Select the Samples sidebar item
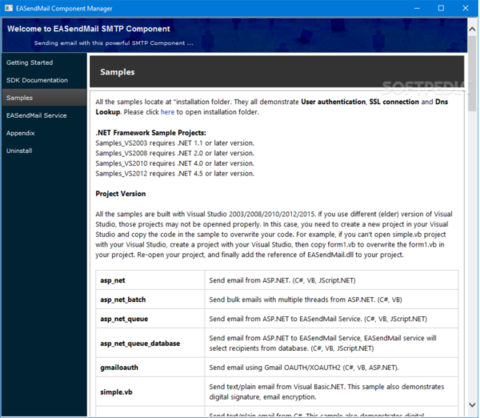 click(x=44, y=98)
